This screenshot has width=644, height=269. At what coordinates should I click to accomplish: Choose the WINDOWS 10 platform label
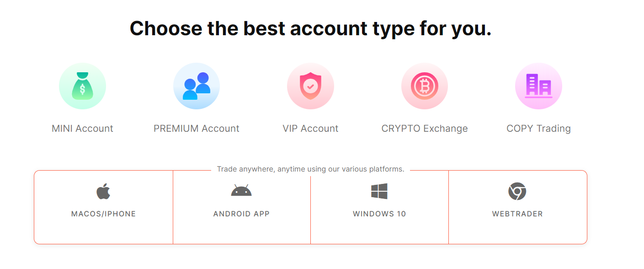click(x=379, y=214)
